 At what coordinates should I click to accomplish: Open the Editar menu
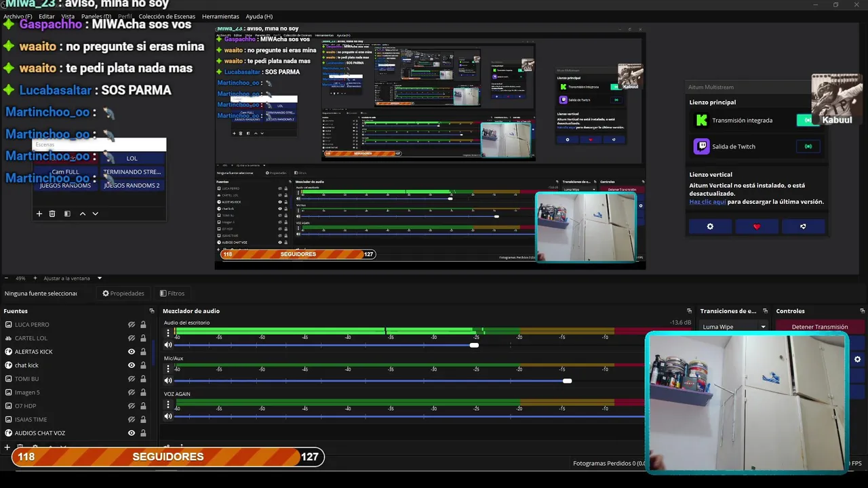(x=47, y=16)
